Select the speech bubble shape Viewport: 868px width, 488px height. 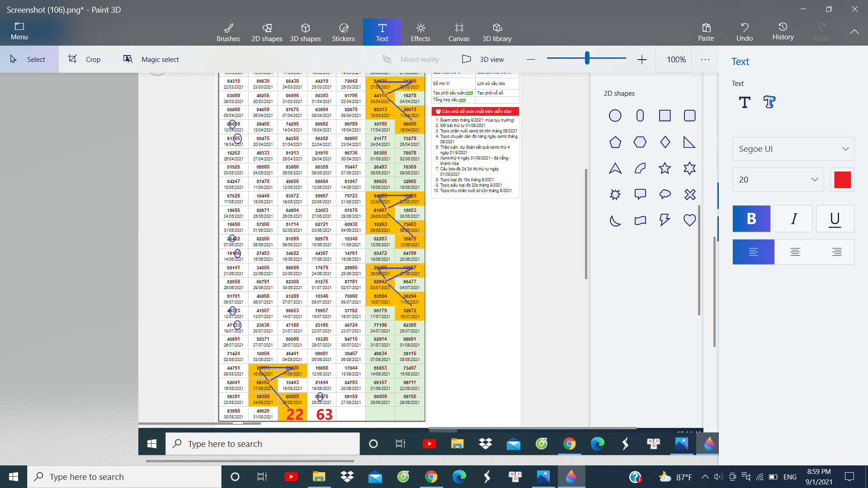tap(640, 194)
